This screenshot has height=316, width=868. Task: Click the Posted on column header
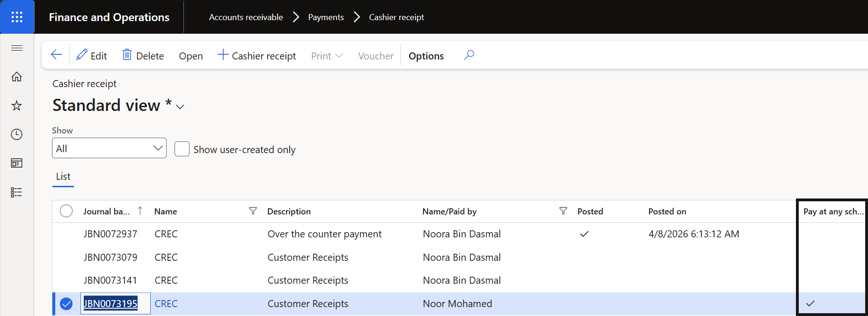click(x=667, y=212)
